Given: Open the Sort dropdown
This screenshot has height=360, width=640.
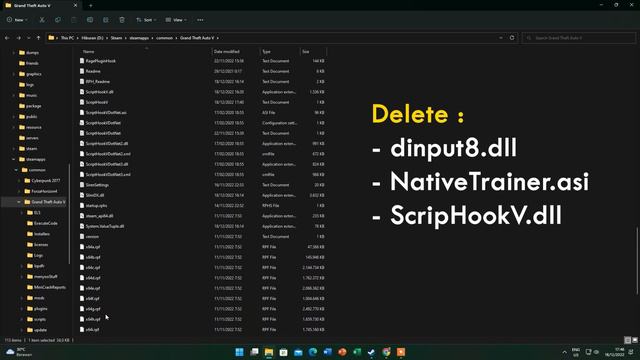Looking at the screenshot, I should click(146, 20).
